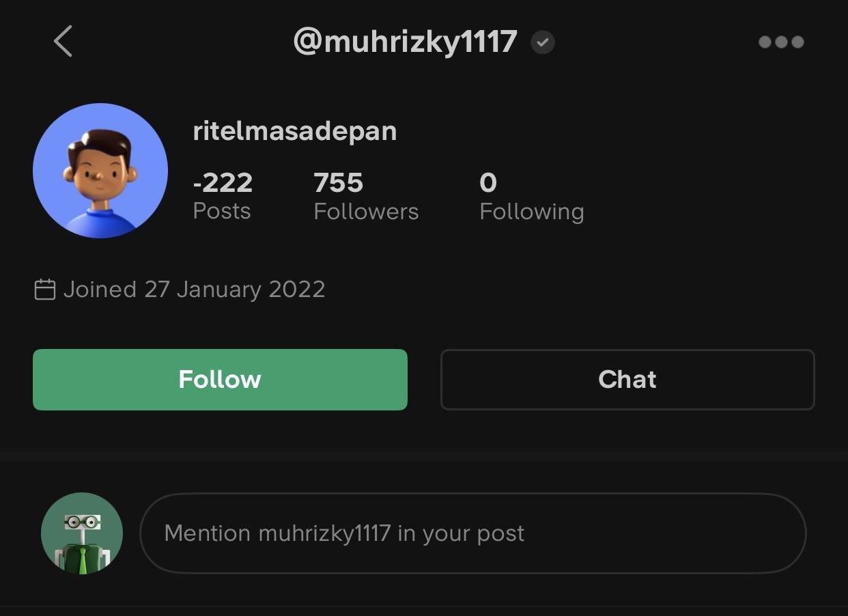Screen dimensions: 848x616
Task: Click the verified badge beside the username
Action: pos(543,42)
